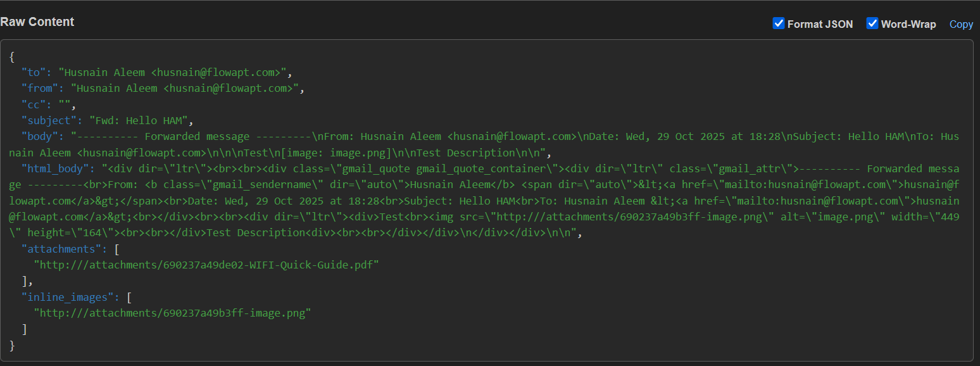Image resolution: width=980 pixels, height=366 pixels.
Task: Click the "html_body" key in JSON
Action: pyautogui.click(x=52, y=168)
